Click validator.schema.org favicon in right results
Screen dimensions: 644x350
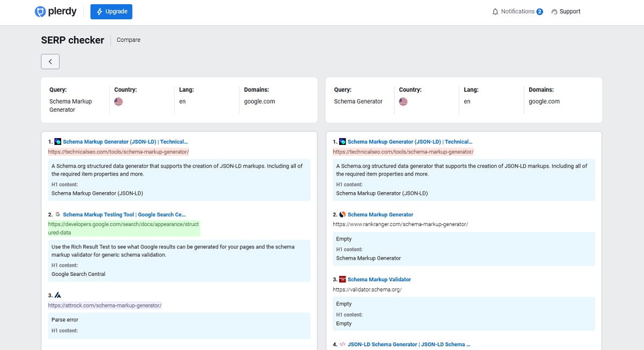coord(342,280)
